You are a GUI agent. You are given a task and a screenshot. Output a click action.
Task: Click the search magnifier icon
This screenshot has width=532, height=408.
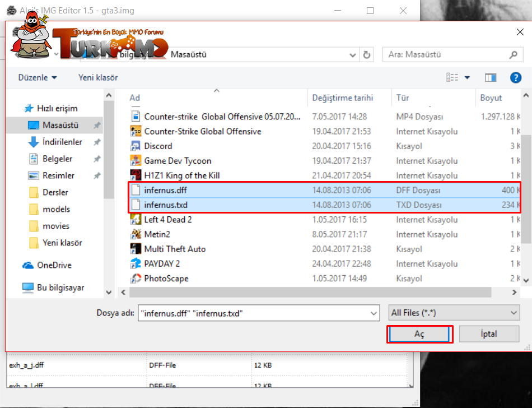514,55
